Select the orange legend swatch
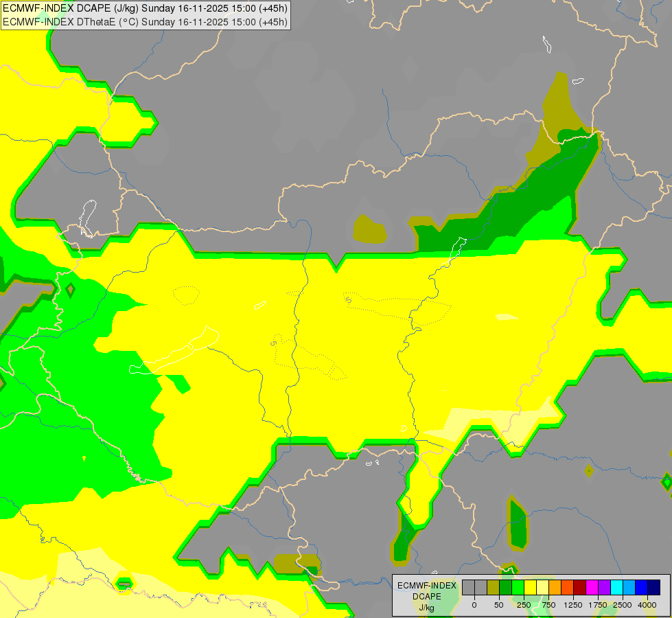Viewport: 672px width, 618px height. (555, 588)
